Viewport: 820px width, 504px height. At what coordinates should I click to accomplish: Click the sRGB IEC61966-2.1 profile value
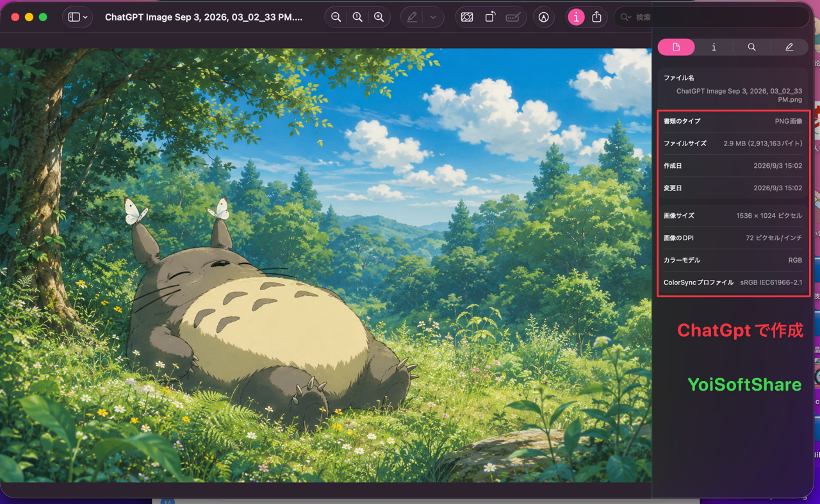(x=771, y=282)
